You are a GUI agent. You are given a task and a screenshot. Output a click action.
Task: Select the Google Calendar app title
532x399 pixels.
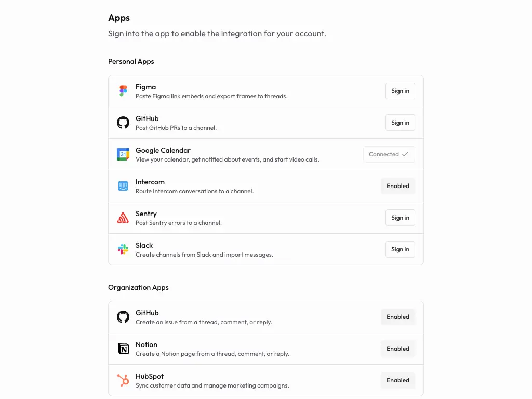point(163,150)
